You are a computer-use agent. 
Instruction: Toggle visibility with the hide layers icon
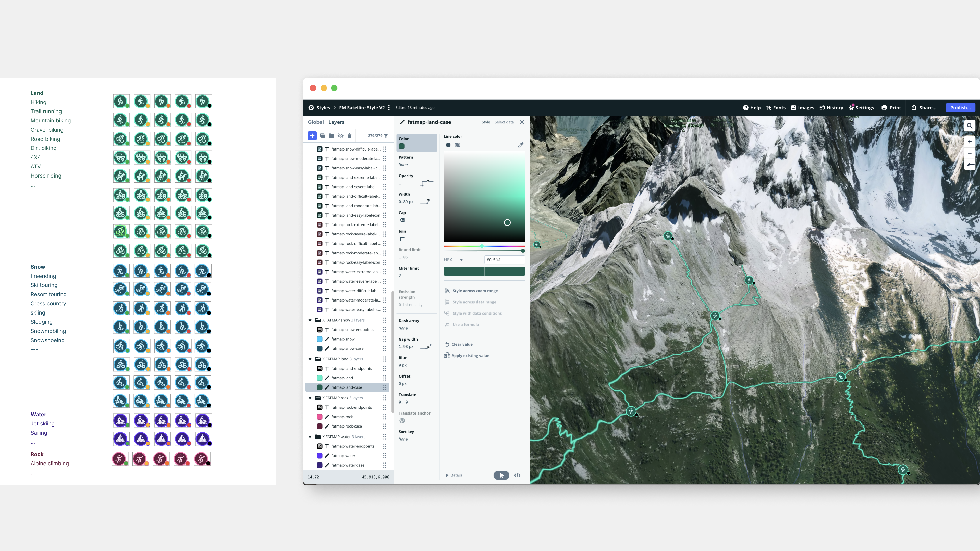(340, 136)
